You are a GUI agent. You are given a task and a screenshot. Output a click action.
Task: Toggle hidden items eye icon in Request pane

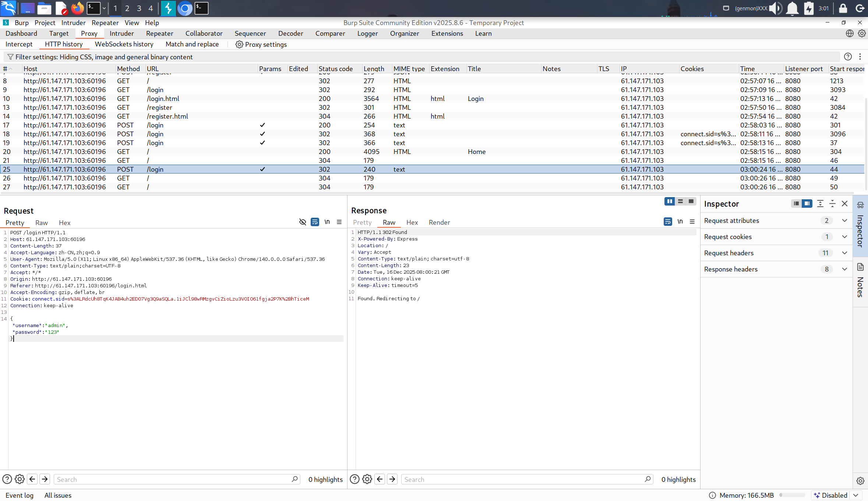pyautogui.click(x=303, y=222)
